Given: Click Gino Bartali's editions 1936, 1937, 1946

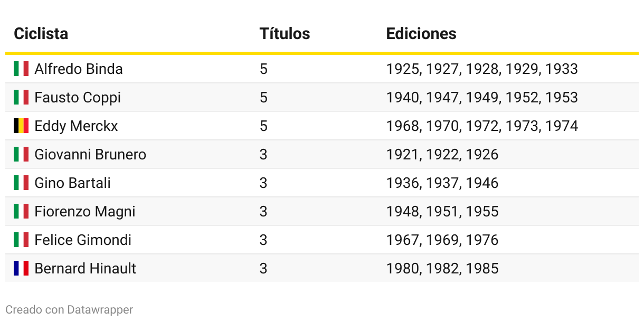Looking at the screenshot, I should 442,183.
